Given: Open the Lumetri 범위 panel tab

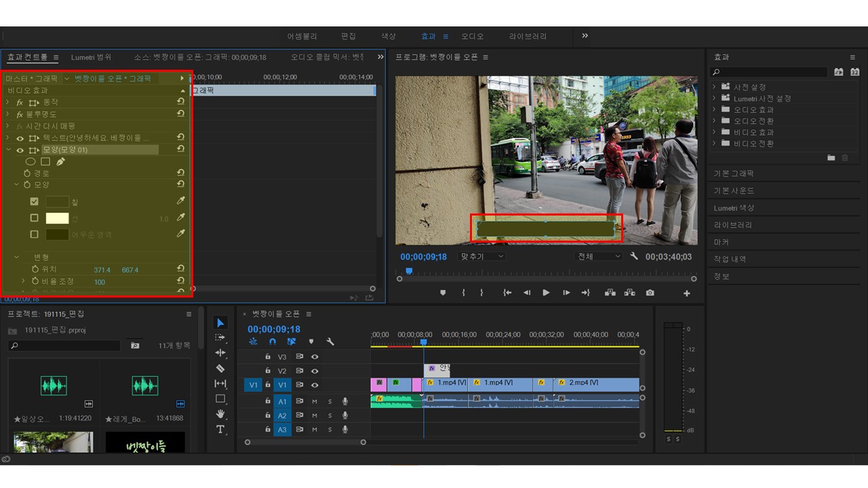Looking at the screenshot, I should [91, 58].
